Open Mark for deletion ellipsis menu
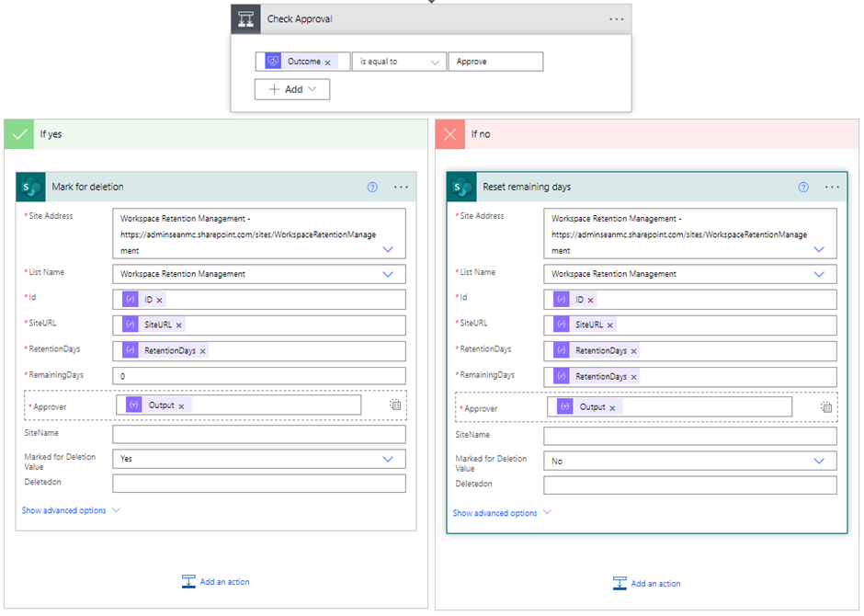This screenshot has width=864, height=616. (x=401, y=188)
